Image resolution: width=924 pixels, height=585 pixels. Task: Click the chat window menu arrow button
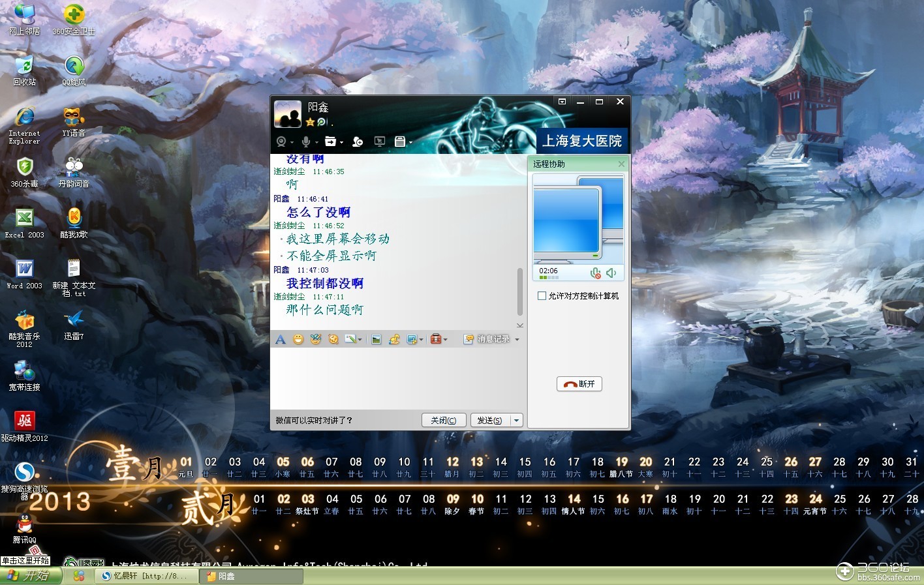click(x=562, y=102)
